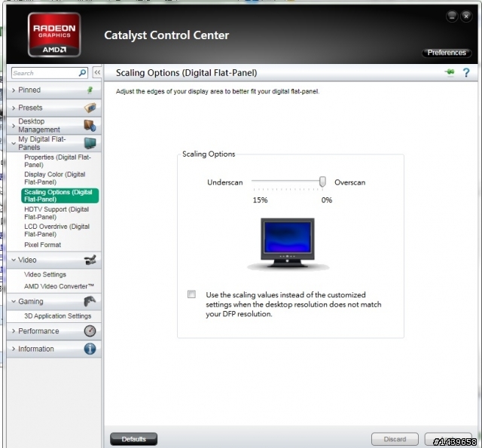
Task: Click the blue Information icon
Action: tap(90, 349)
